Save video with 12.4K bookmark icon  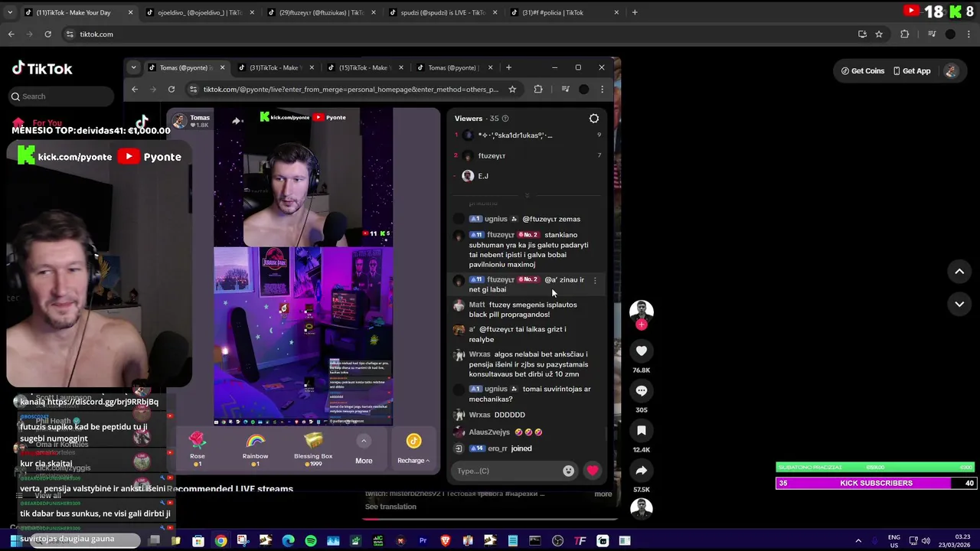(642, 431)
